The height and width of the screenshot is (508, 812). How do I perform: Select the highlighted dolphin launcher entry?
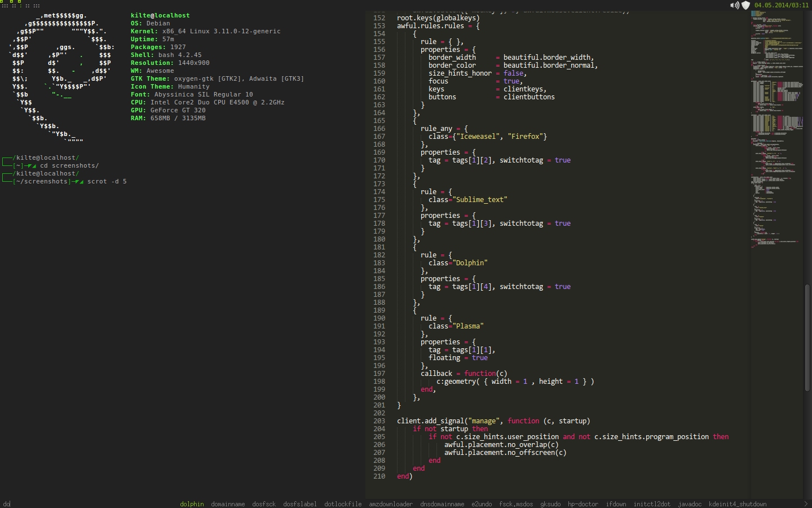click(192, 504)
